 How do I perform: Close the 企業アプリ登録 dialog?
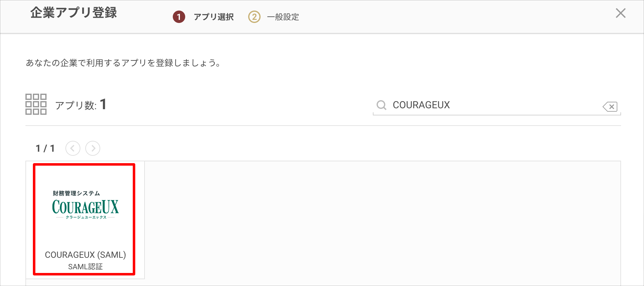coord(620,13)
